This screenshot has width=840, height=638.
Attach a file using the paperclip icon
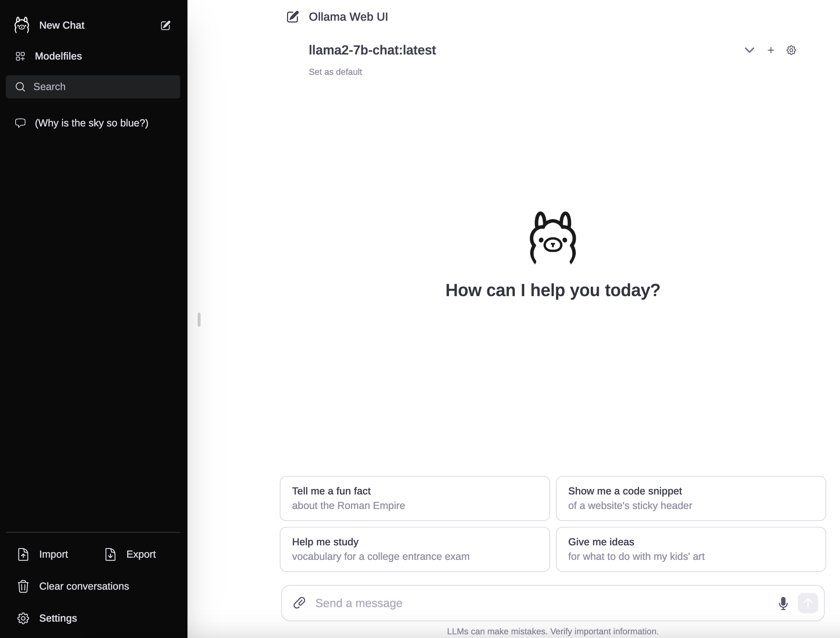[x=299, y=603]
